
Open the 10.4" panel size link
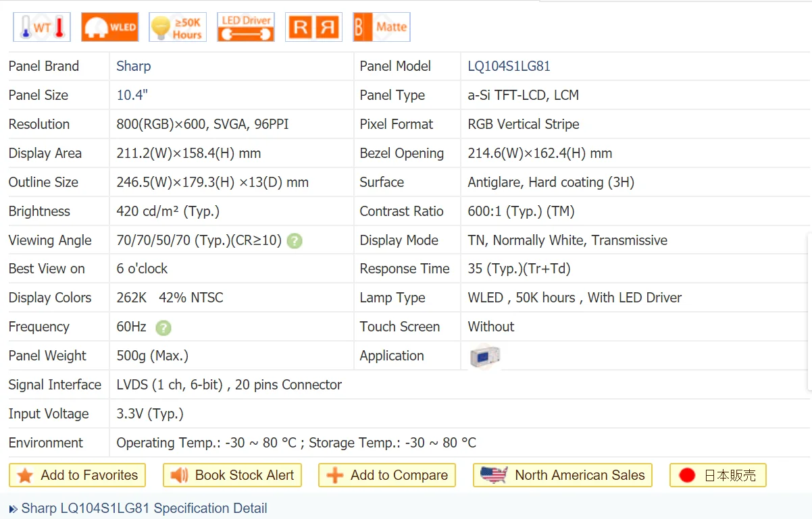132,95
